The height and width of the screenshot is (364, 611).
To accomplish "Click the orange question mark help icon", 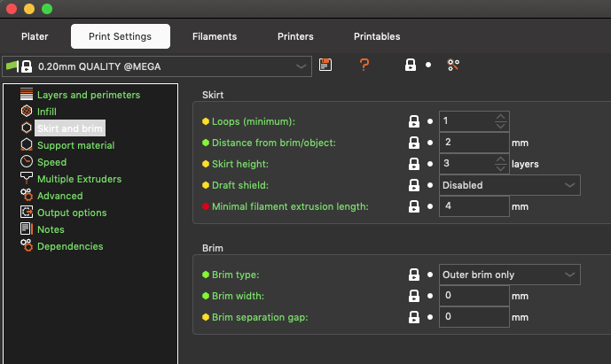I will pos(364,65).
